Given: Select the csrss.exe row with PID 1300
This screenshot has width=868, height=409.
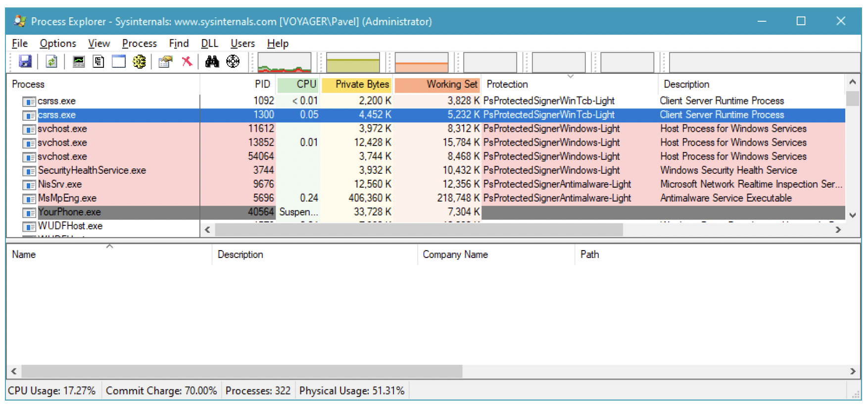Looking at the screenshot, I should 426,115.
